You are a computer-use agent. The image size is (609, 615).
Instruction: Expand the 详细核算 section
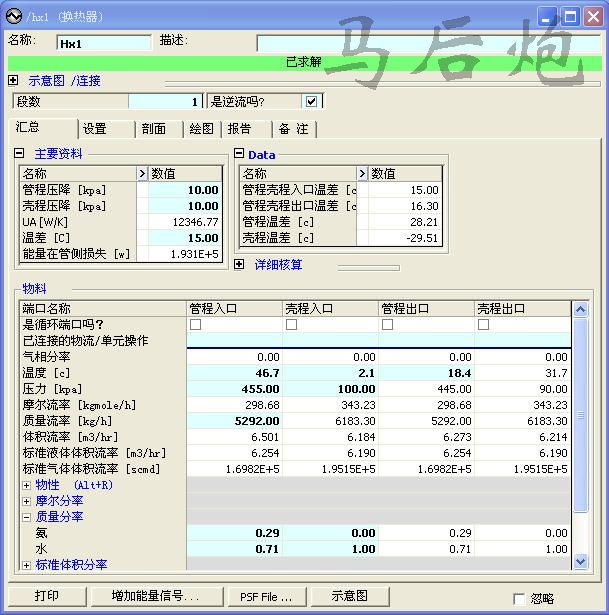pyautogui.click(x=239, y=265)
